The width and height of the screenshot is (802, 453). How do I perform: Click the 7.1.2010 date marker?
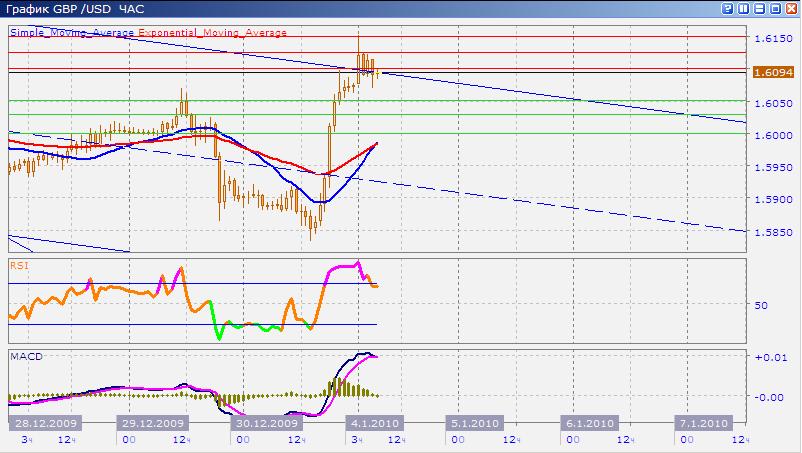coord(704,423)
